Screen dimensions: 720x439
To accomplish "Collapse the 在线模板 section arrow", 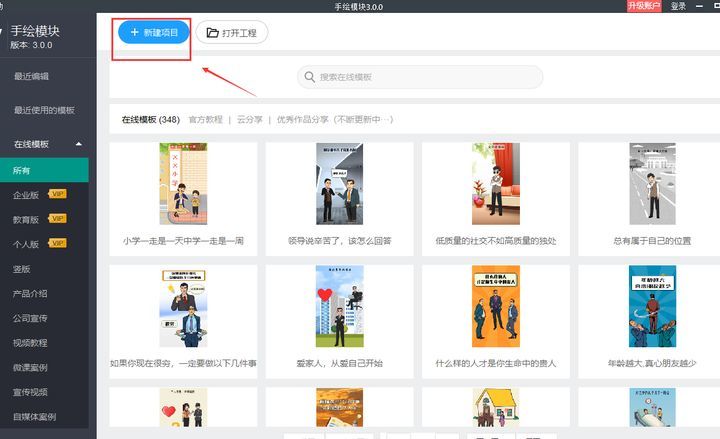I will pyautogui.click(x=79, y=144).
